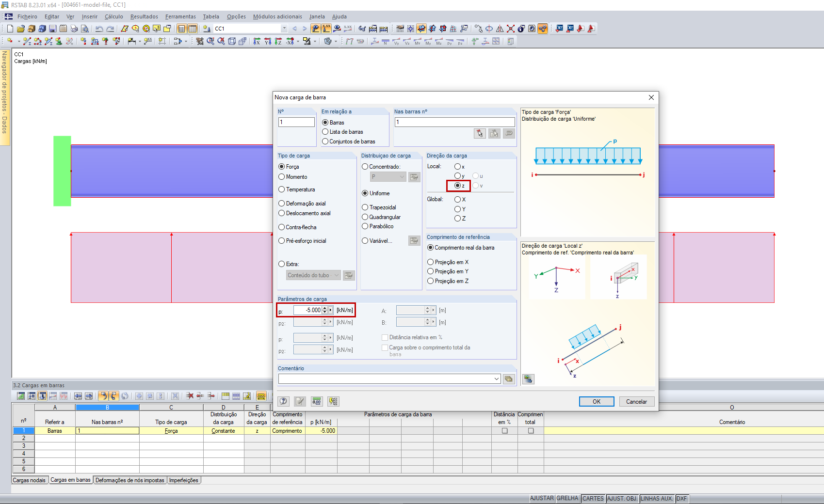Select 'Trapezoidal' load distribution
824x504 pixels.
379,207
